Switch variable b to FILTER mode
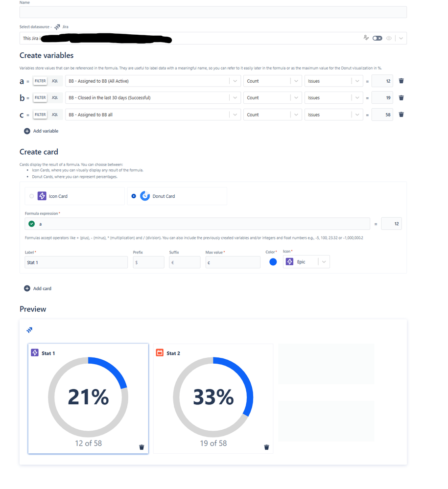 point(40,97)
